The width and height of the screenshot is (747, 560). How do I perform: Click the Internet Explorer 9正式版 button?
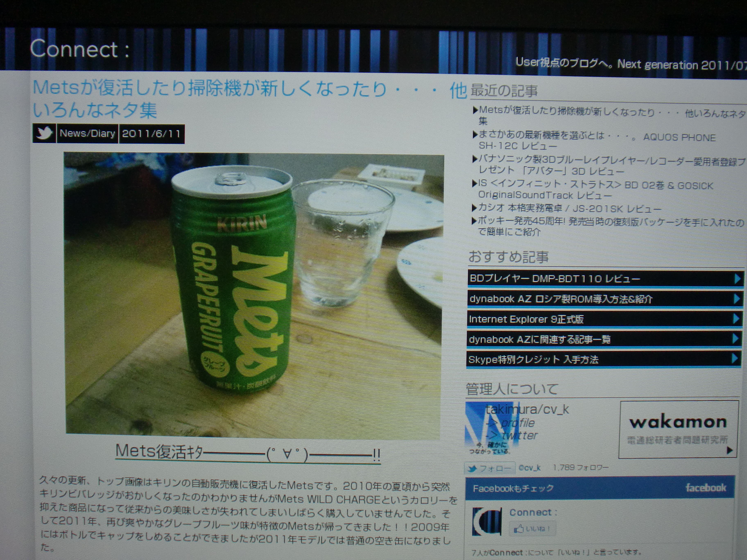[x=604, y=319]
